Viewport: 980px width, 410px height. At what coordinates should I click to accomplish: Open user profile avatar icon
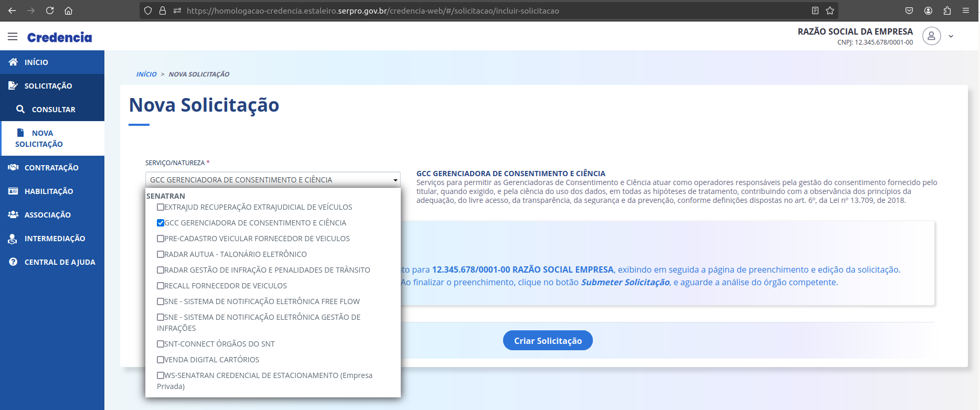click(932, 36)
